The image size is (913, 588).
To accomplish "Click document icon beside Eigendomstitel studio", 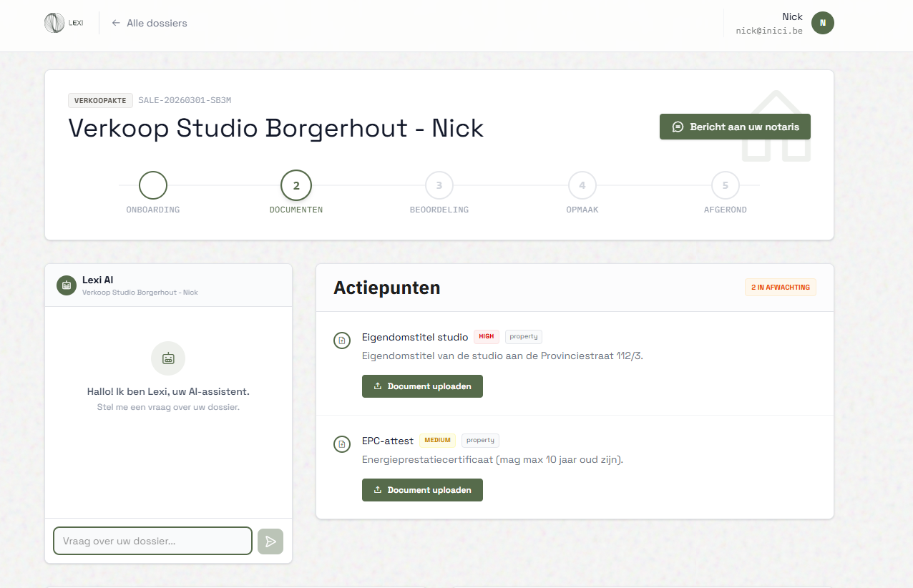I will point(342,340).
